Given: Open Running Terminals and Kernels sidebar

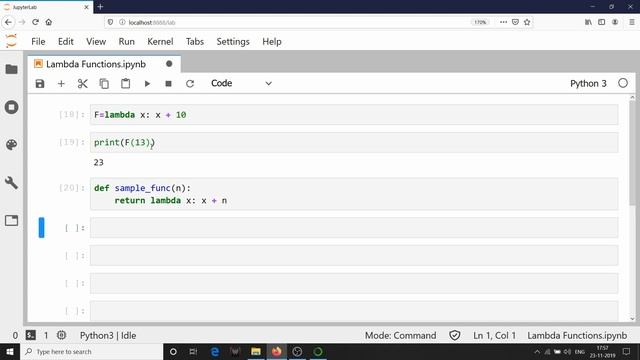Looking at the screenshot, I should [11, 107].
